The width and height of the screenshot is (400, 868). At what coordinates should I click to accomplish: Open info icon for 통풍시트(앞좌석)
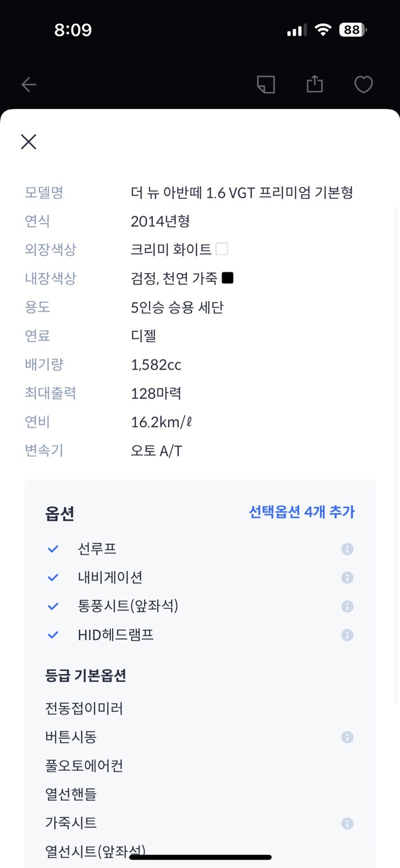coord(347,606)
